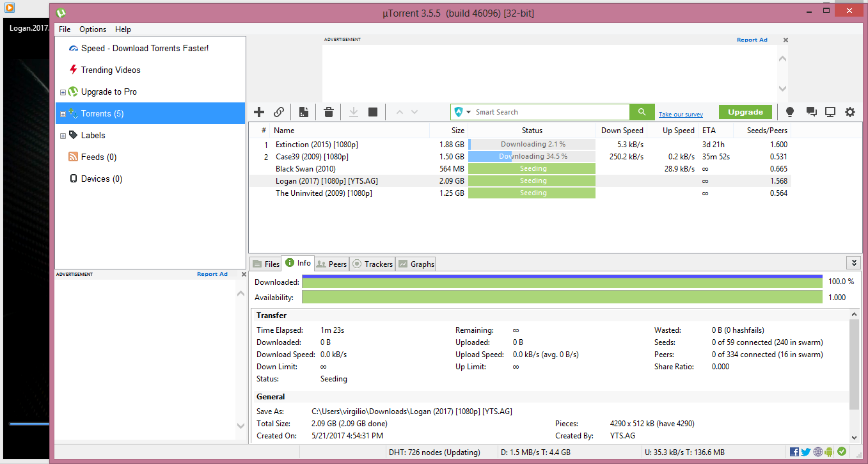This screenshot has height=464, width=868.
Task: Click the red lightning Trending Videos icon
Action: (73, 70)
